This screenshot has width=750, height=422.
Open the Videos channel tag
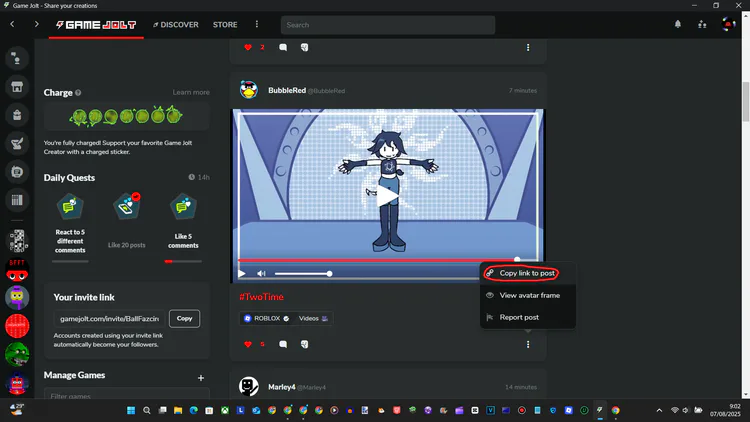[313, 319]
